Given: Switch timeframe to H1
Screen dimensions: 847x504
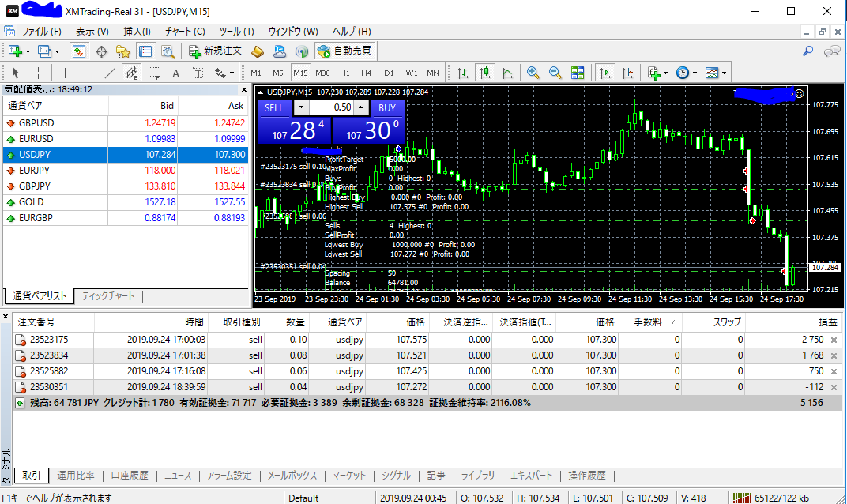Looking at the screenshot, I should coord(344,73).
